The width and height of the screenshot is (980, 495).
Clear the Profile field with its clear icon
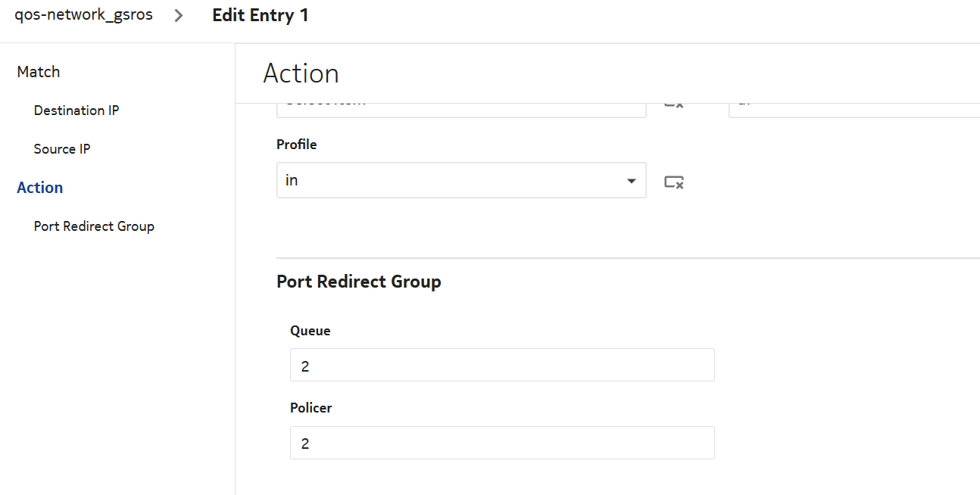[673, 182]
